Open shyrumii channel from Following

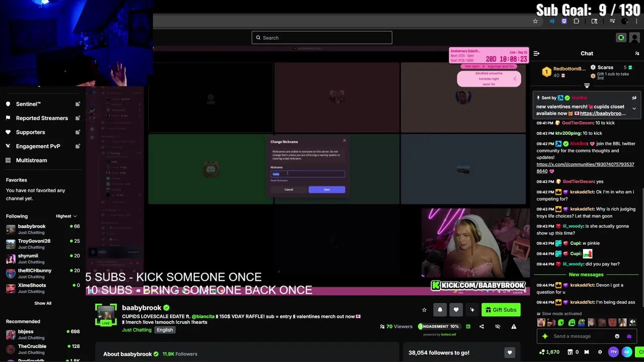43,258
